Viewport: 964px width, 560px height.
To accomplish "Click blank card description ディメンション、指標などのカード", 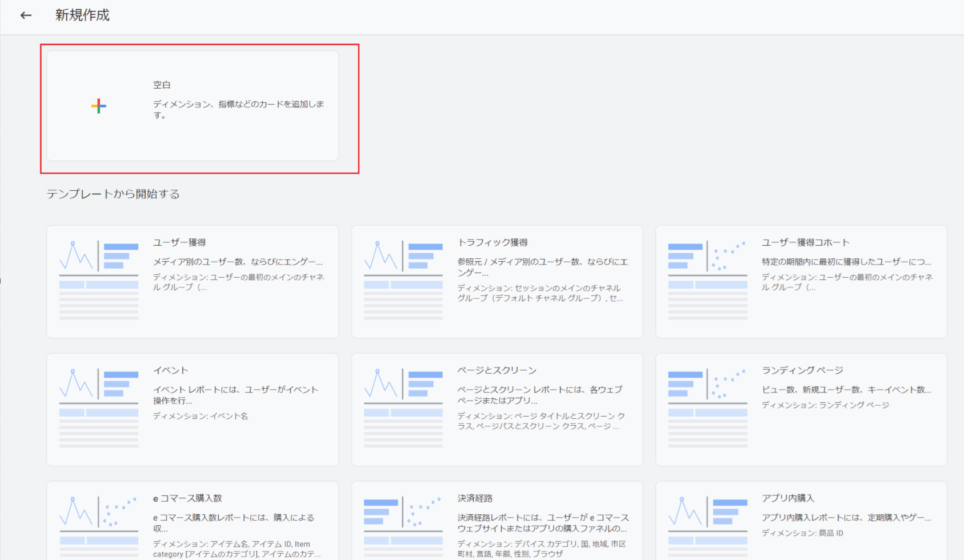I will point(239,109).
